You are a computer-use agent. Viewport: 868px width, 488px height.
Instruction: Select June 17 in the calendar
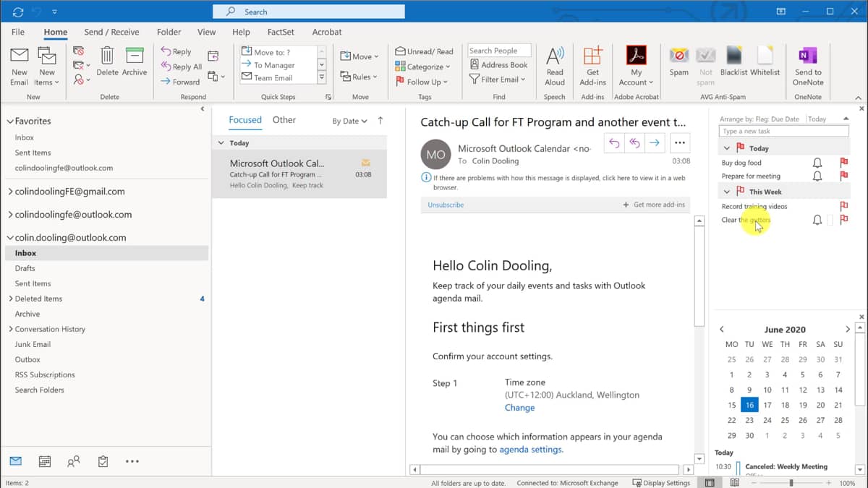click(x=767, y=406)
